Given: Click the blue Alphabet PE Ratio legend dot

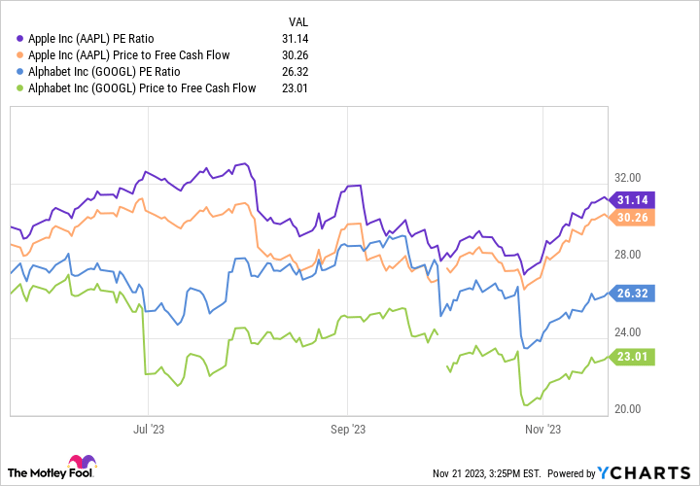Looking at the screenshot, I should [21, 71].
